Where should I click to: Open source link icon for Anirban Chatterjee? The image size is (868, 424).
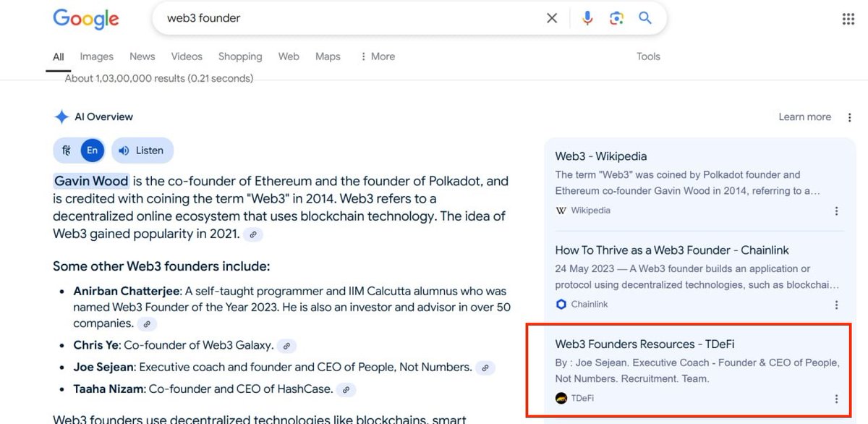point(147,324)
